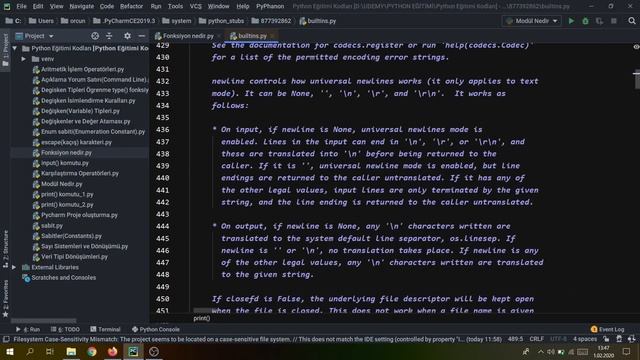Click the editor vertical scrollbar thumb

[636, 80]
